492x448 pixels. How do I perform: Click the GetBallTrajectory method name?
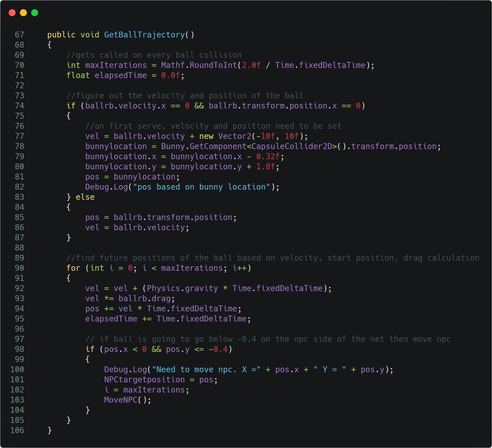(144, 35)
